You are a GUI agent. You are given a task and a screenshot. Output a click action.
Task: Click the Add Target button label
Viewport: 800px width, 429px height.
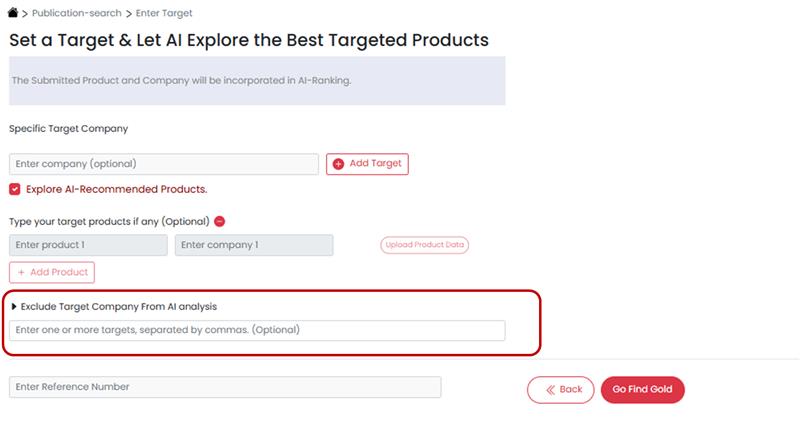click(x=375, y=163)
